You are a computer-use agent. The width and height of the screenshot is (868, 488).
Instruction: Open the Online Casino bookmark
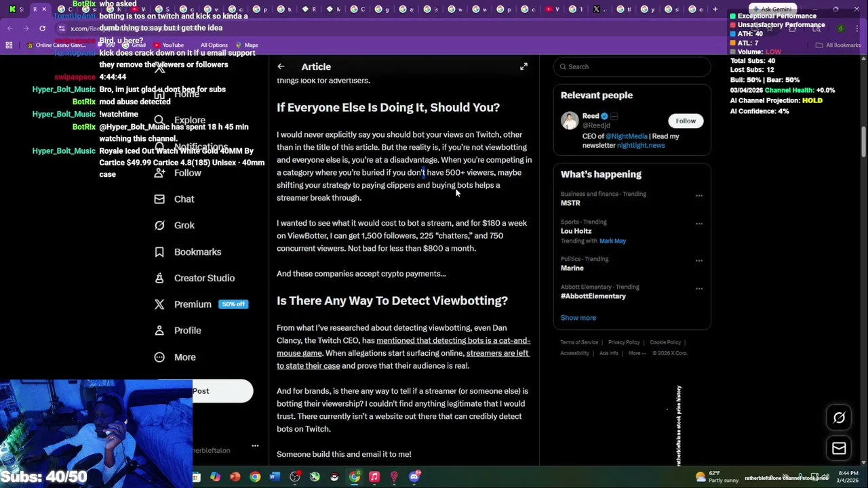56,45
